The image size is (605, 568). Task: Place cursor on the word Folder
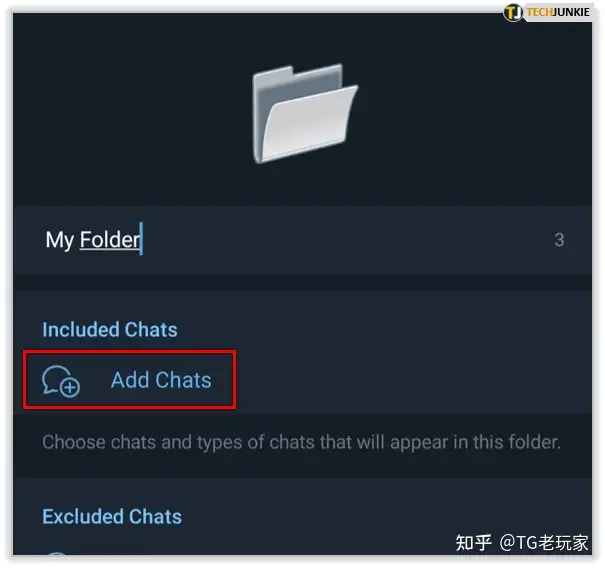point(110,240)
